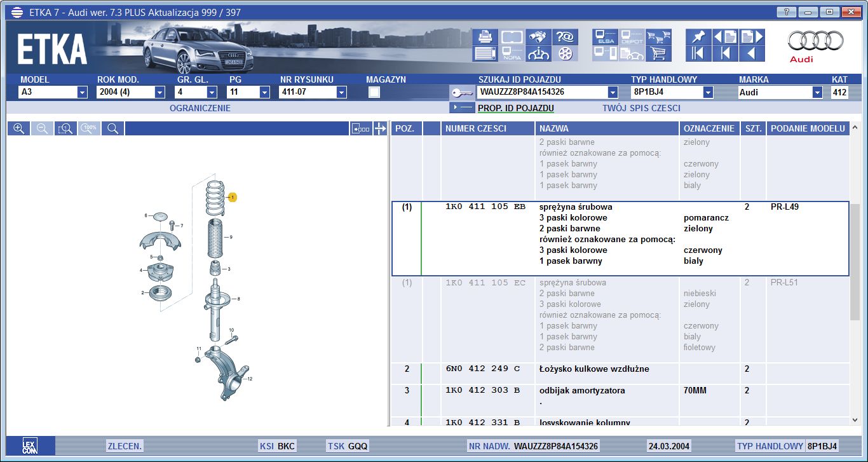This screenshot has height=462, width=868.
Task: Click part number 6N0 412 249 C
Action: tap(483, 369)
